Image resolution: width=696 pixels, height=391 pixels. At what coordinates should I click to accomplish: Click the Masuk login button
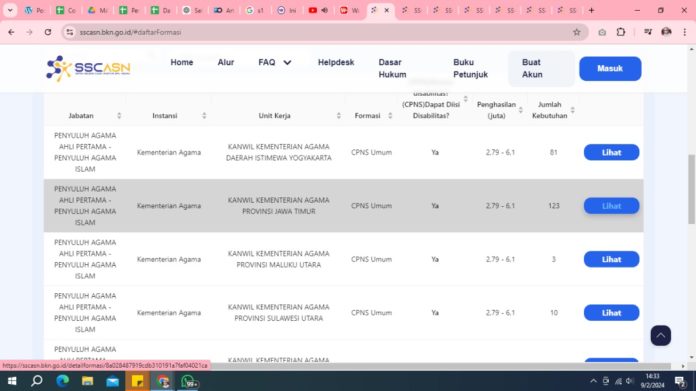pos(610,68)
